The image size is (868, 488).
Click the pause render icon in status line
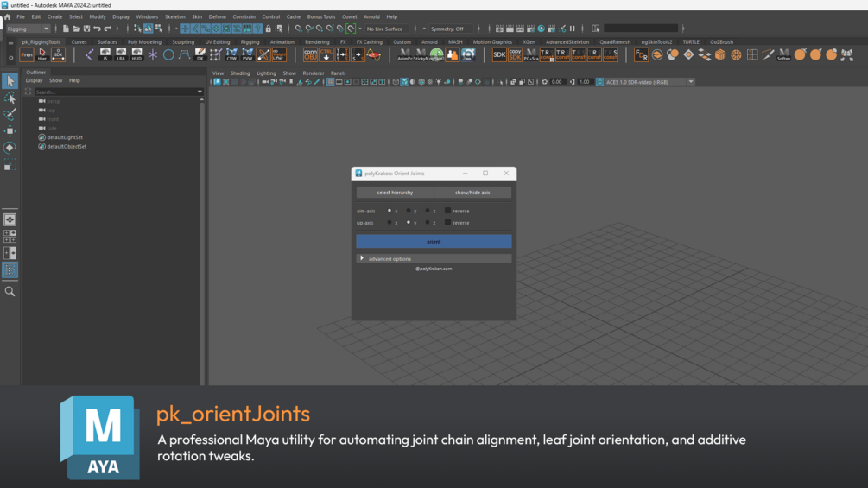(x=573, y=29)
